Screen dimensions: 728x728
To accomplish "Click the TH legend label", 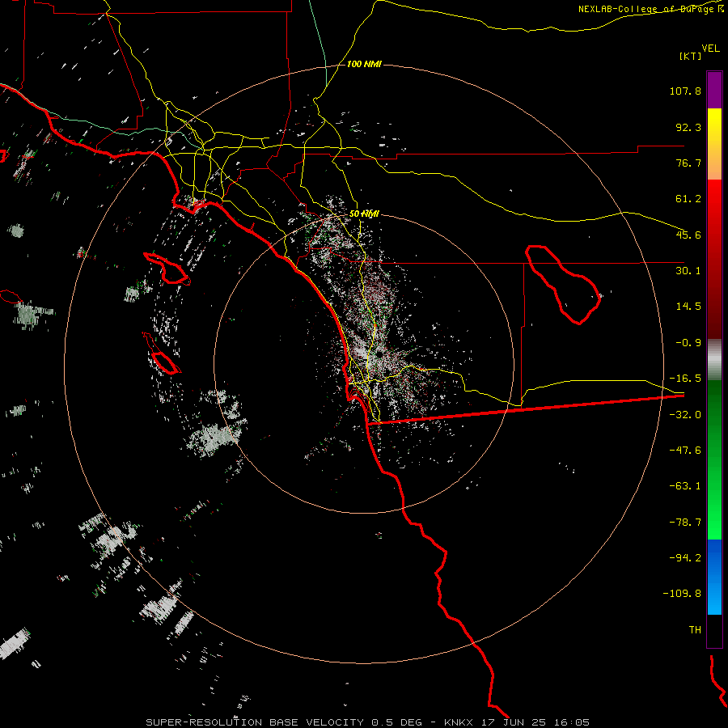I will pyautogui.click(x=695, y=629).
